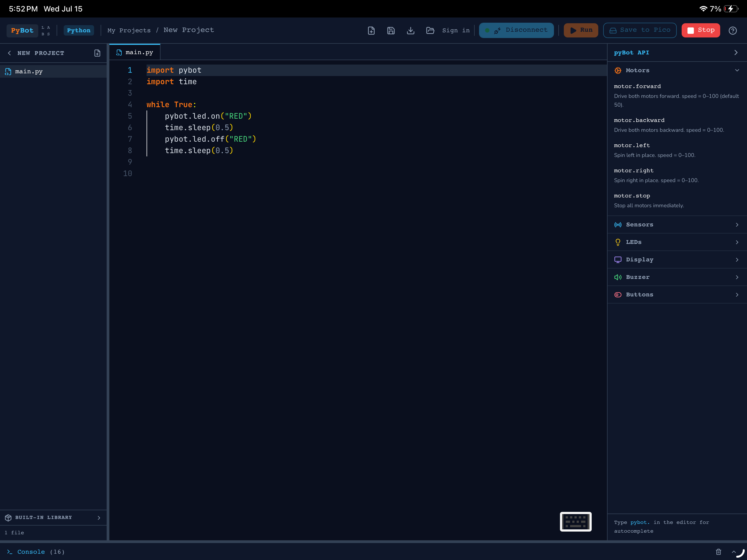Click the Stop button
The height and width of the screenshot is (560, 747).
click(x=701, y=30)
